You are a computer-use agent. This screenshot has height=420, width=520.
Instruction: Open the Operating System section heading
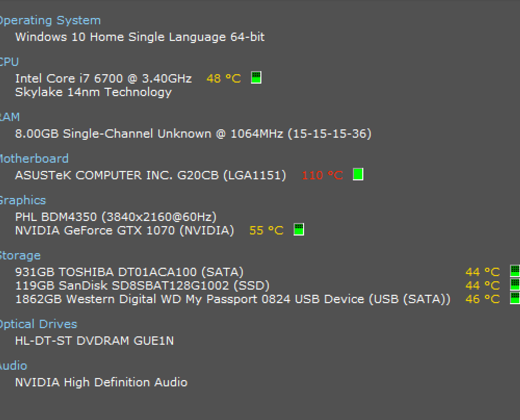(x=50, y=20)
